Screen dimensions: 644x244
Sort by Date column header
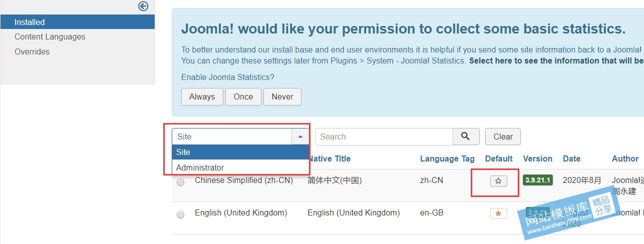(x=571, y=158)
